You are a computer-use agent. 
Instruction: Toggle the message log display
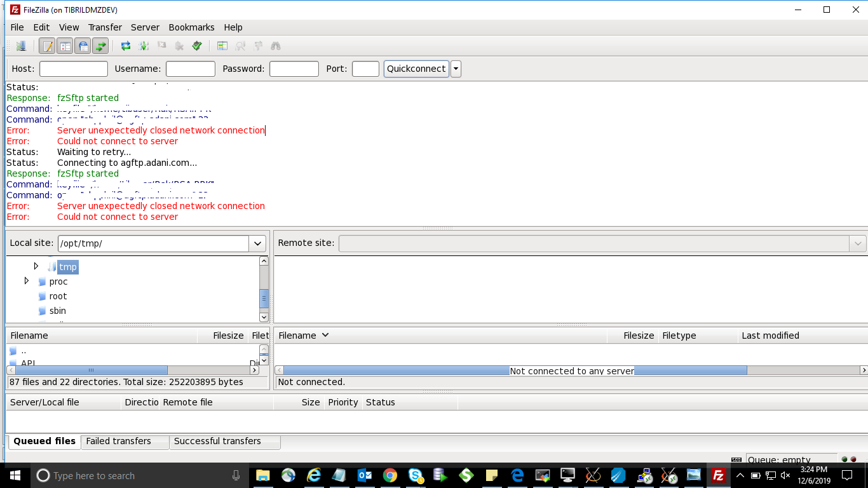click(47, 46)
